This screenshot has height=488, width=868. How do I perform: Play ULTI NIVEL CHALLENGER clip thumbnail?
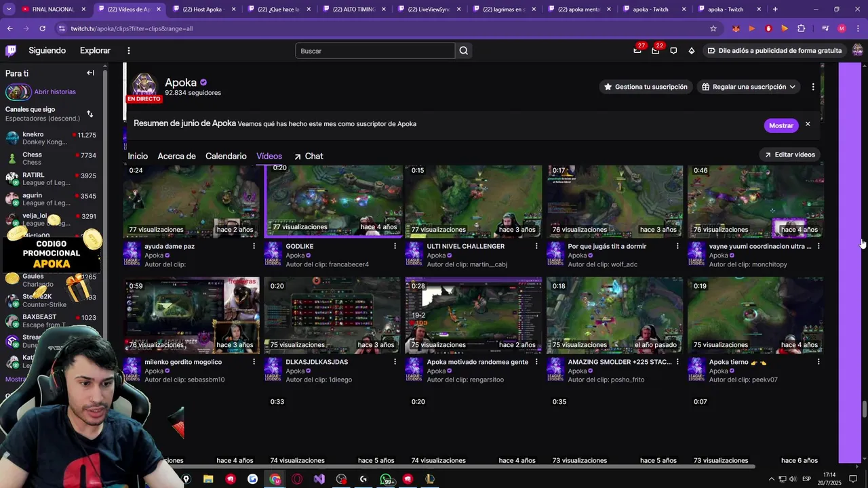tap(473, 201)
